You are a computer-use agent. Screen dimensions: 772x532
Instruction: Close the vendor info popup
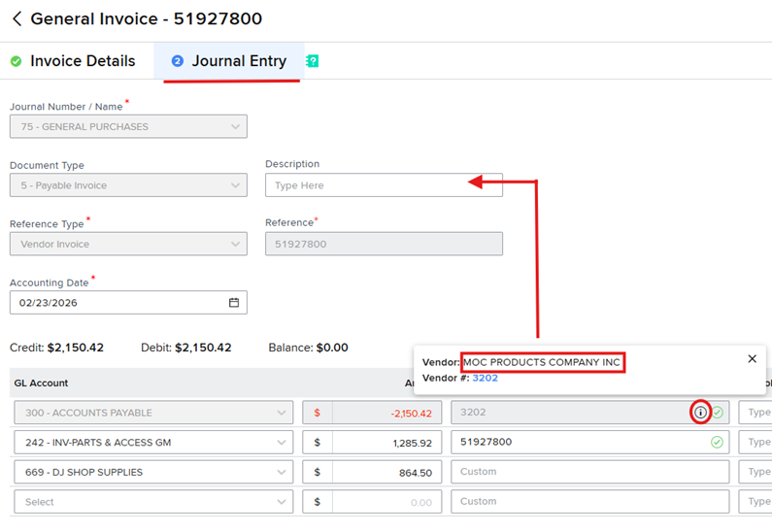[x=752, y=359]
